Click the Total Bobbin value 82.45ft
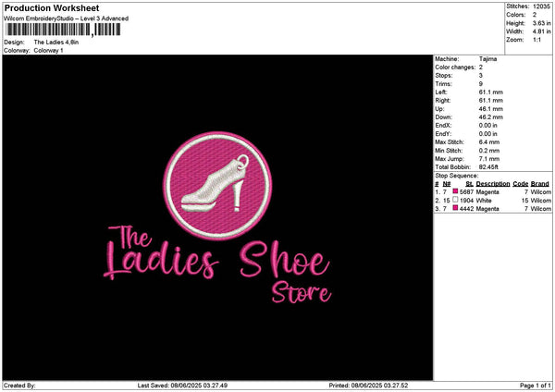 click(488, 167)
